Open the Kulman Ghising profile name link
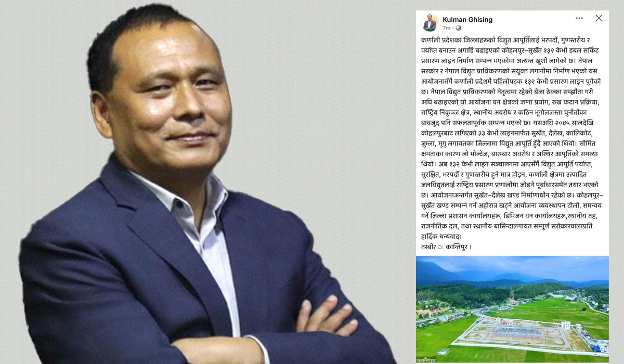 [x=467, y=20]
